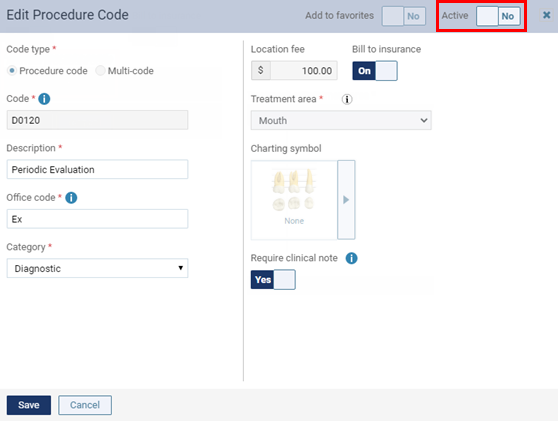Click the Require clinical note info icon
The image size is (558, 421).
tap(352, 258)
